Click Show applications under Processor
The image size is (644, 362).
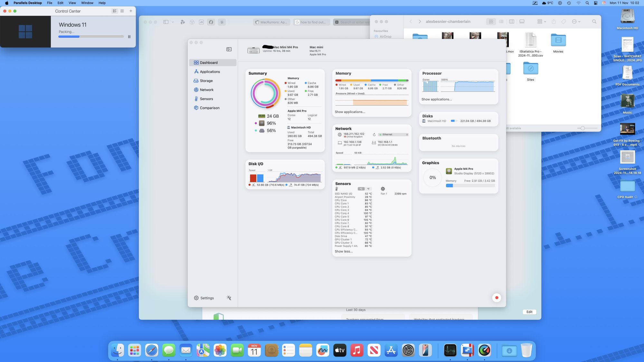point(437,99)
